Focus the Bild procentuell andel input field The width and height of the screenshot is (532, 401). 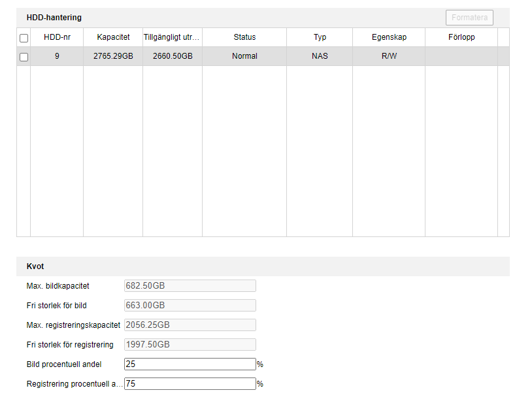[x=190, y=364]
